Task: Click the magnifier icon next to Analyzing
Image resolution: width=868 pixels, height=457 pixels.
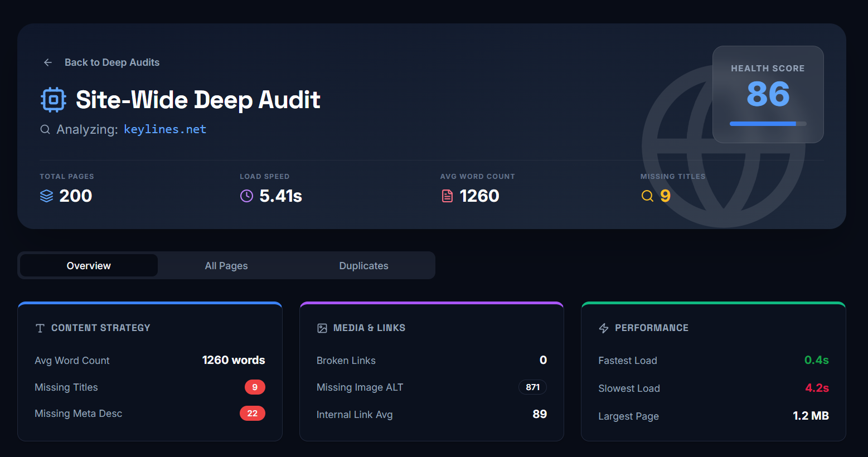Action: pos(45,129)
